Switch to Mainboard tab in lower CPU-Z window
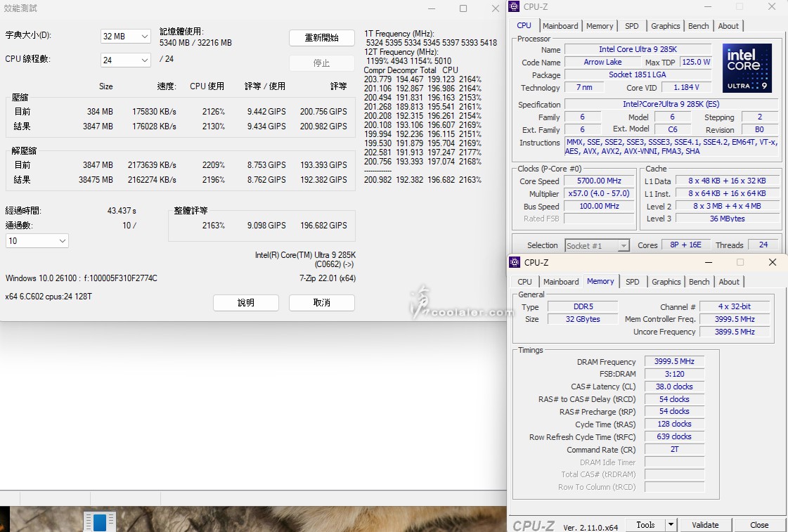The height and width of the screenshot is (532, 788). (561, 282)
